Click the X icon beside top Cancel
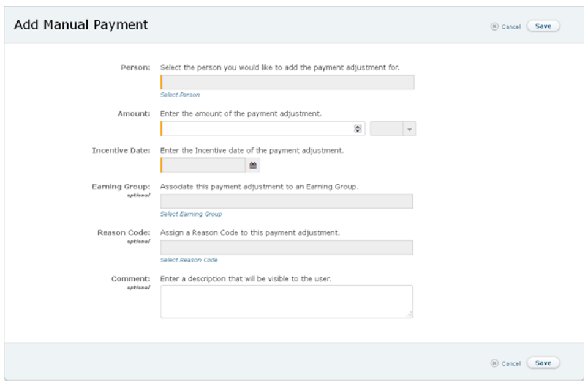The image size is (588, 383). [494, 27]
